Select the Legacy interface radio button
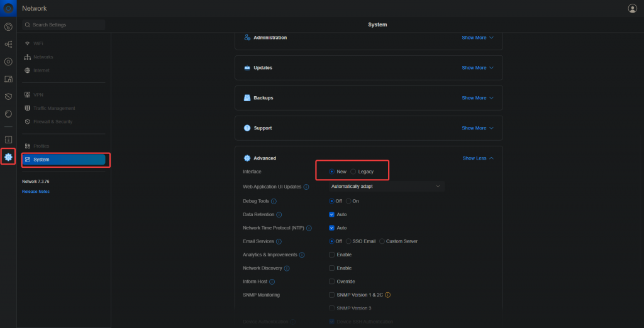This screenshot has width=644, height=328. click(x=353, y=172)
